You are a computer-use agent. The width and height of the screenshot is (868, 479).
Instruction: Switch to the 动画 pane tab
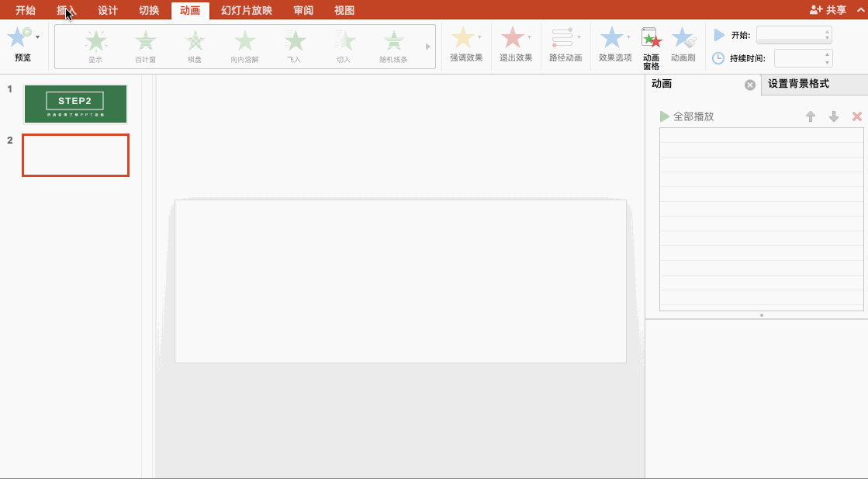tap(662, 84)
